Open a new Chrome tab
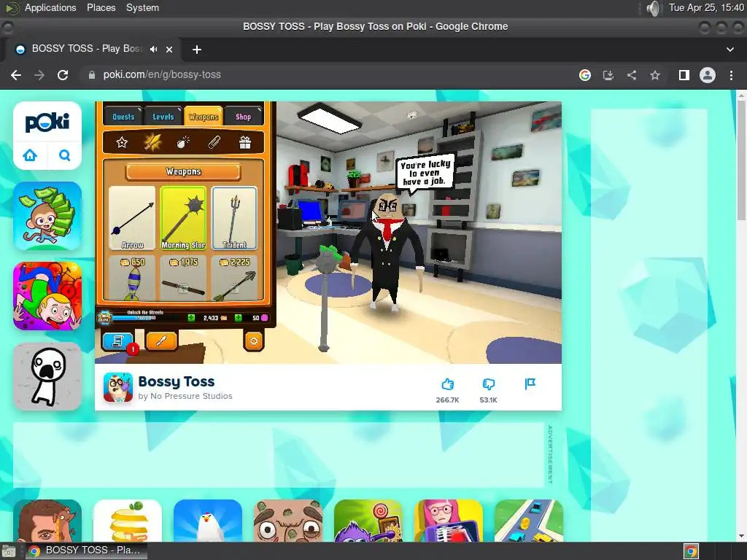747x560 pixels. click(x=197, y=50)
